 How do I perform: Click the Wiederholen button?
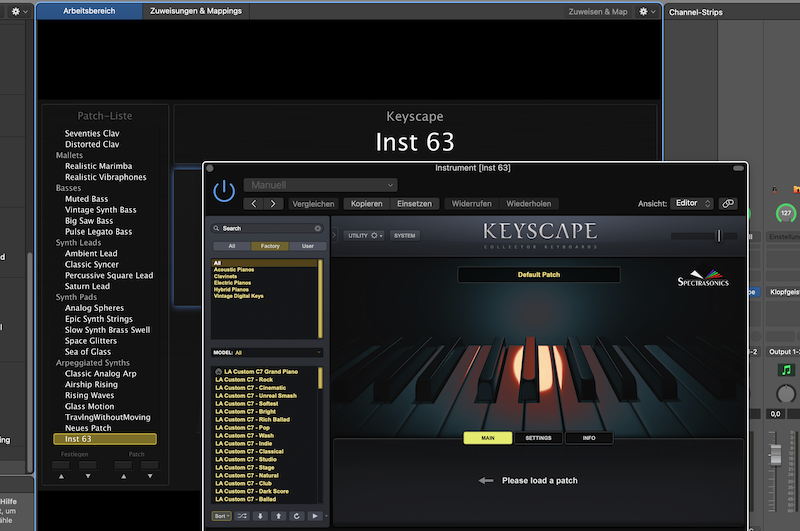pyautogui.click(x=529, y=204)
